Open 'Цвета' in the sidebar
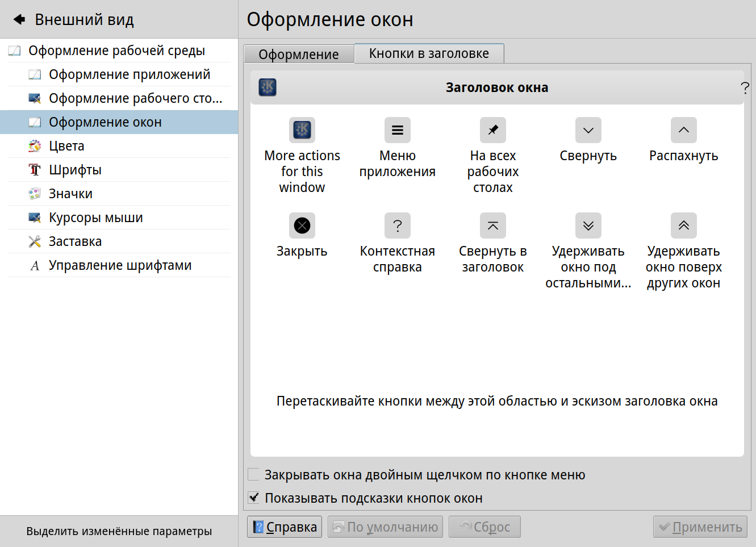The height and width of the screenshot is (547, 756). (x=66, y=146)
